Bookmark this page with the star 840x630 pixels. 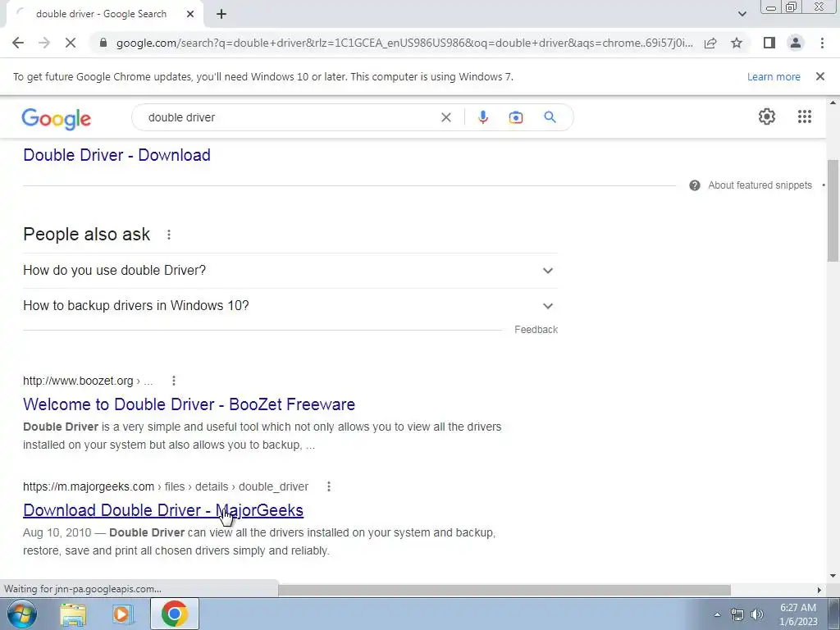[x=737, y=43]
